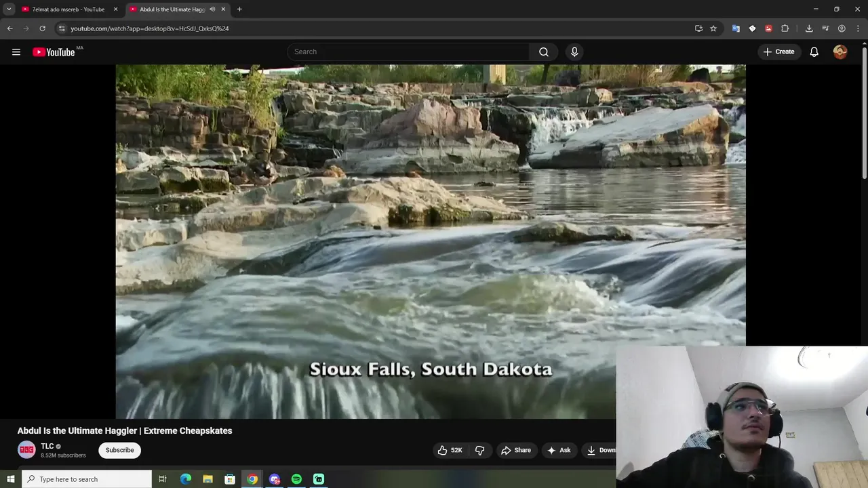Open a new Chrome tab

[x=239, y=9]
